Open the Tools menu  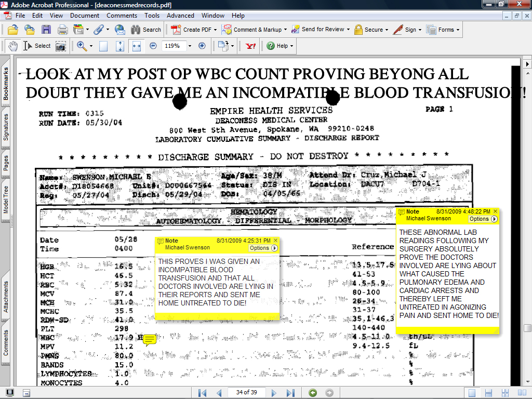click(152, 16)
